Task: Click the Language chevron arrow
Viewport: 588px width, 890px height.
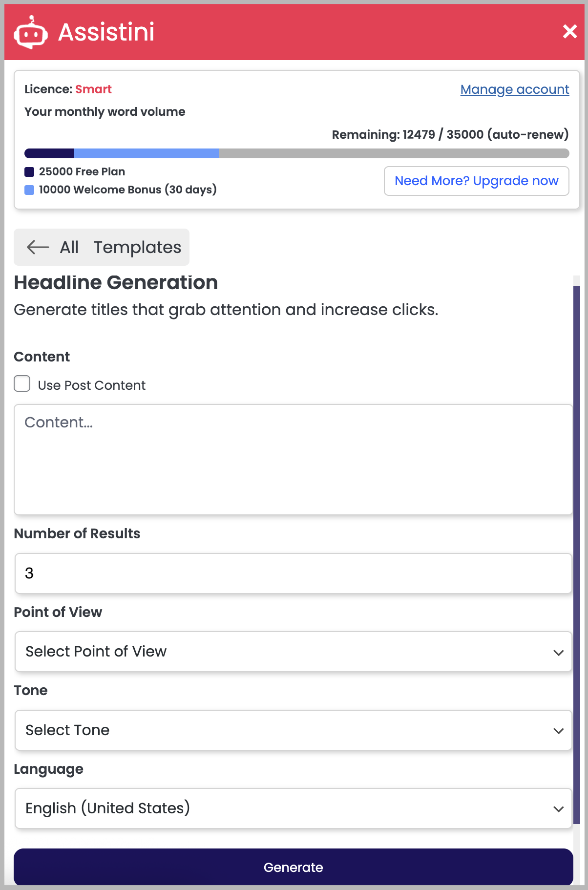Action: pyautogui.click(x=559, y=809)
